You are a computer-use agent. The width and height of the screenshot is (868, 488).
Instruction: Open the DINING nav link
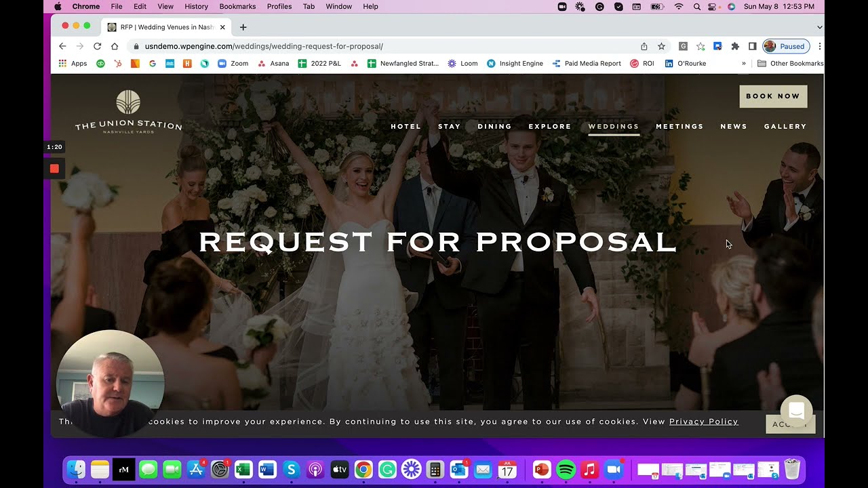pyautogui.click(x=494, y=127)
